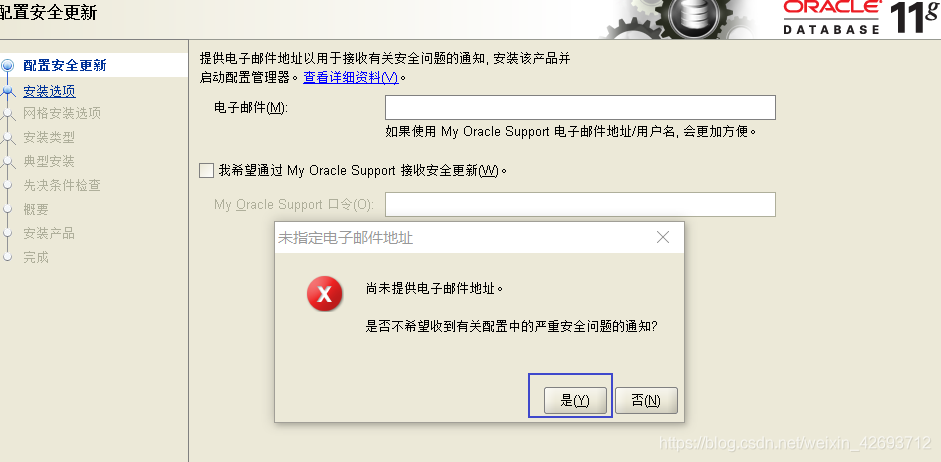Enable 我希望通过 My Oracle Support 接收安全更新 checkbox
This screenshot has width=941, height=462.
point(206,170)
